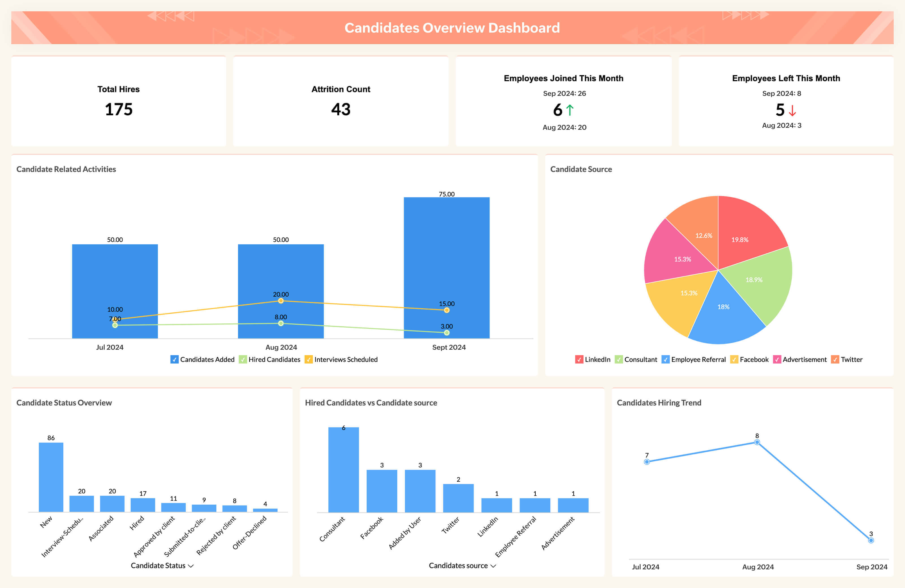Toggle the Hired Candidates legend checkbox
This screenshot has width=905, height=588.
(x=243, y=360)
